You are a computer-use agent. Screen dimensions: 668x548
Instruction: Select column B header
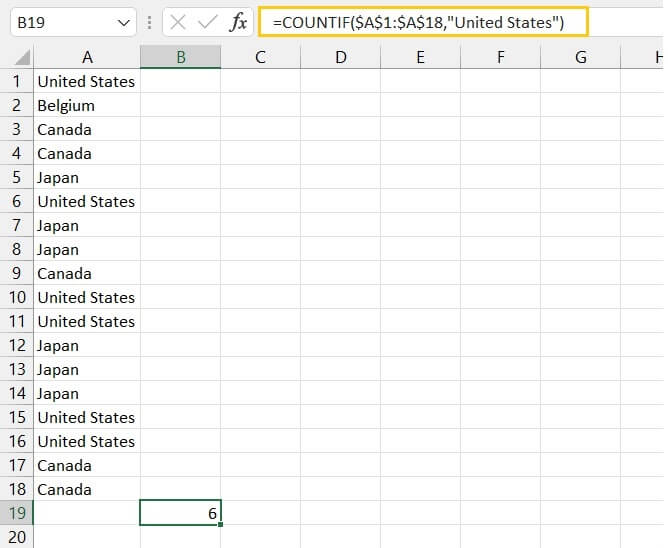[x=181, y=58]
